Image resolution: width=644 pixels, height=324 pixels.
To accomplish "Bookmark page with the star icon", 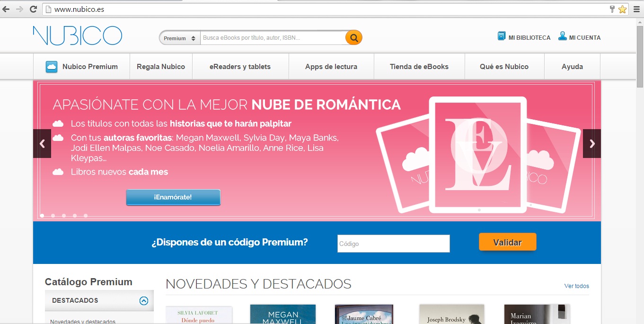I will click(622, 9).
